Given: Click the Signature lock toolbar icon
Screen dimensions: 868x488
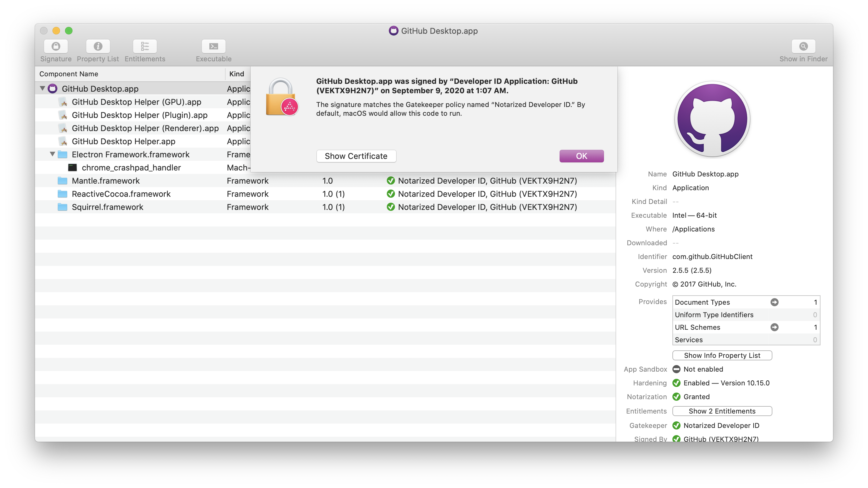Looking at the screenshot, I should coord(56,46).
